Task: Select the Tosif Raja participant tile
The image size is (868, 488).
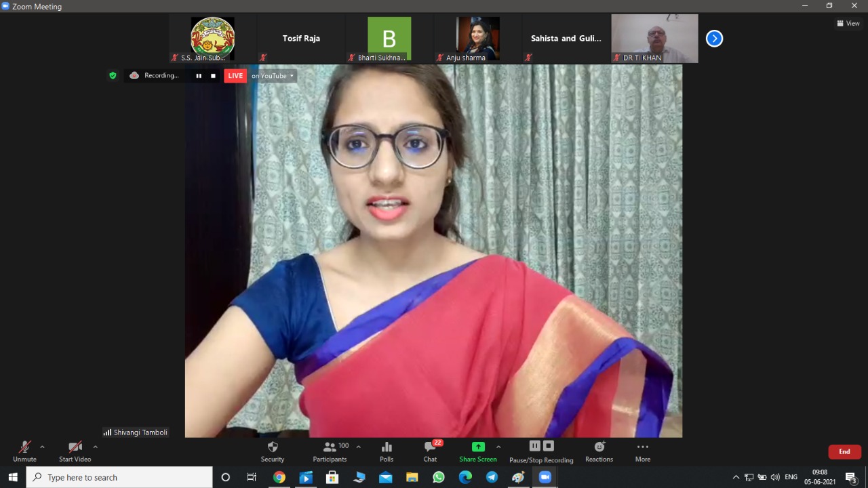Action: 301,39
